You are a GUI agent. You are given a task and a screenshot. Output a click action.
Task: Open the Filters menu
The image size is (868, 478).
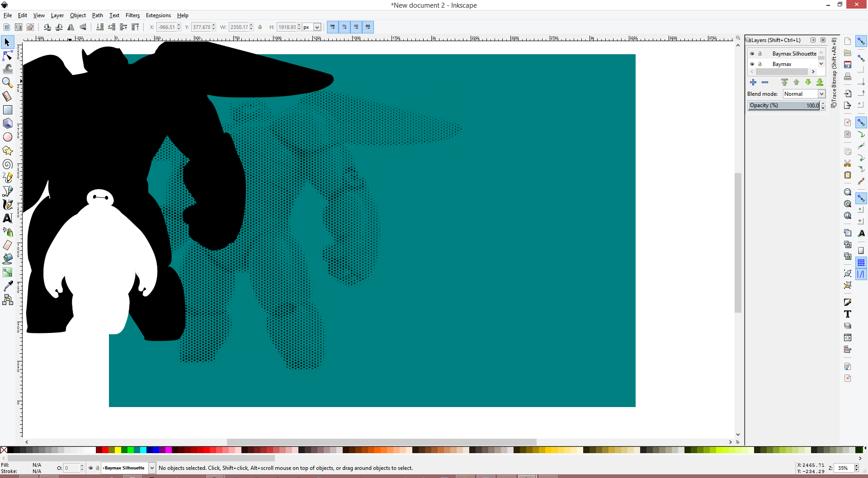[132, 15]
